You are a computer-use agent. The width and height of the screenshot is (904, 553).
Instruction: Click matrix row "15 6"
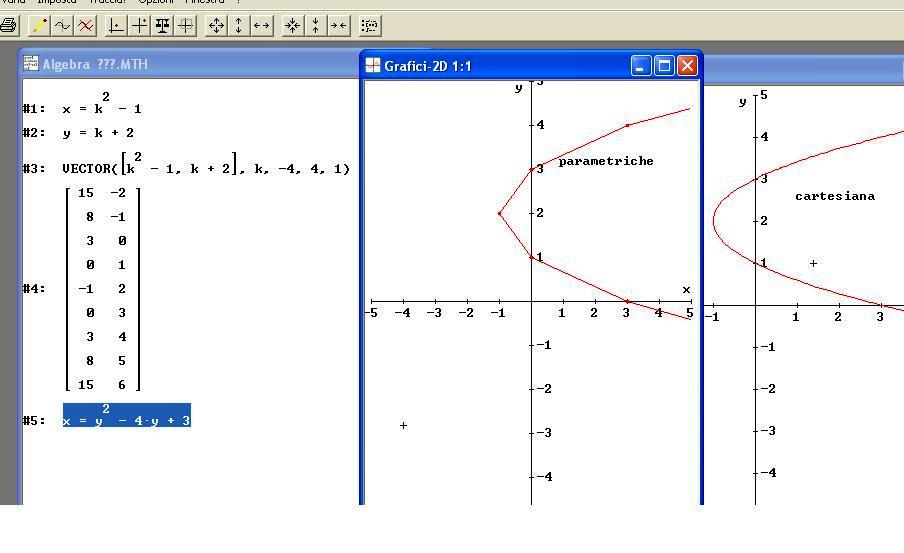click(x=102, y=385)
